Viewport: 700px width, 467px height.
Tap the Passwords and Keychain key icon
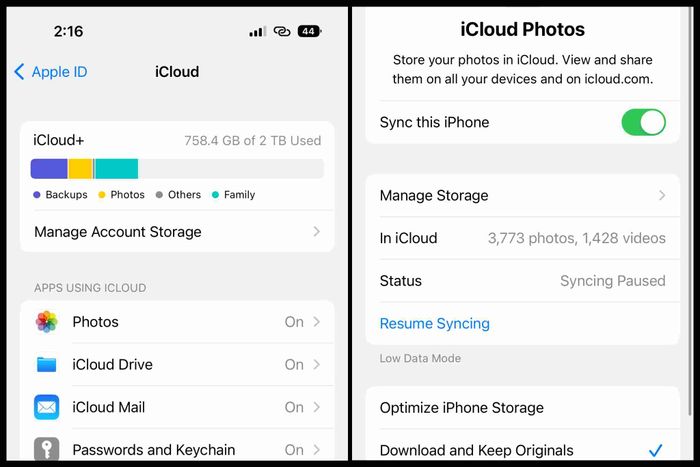[x=46, y=448]
